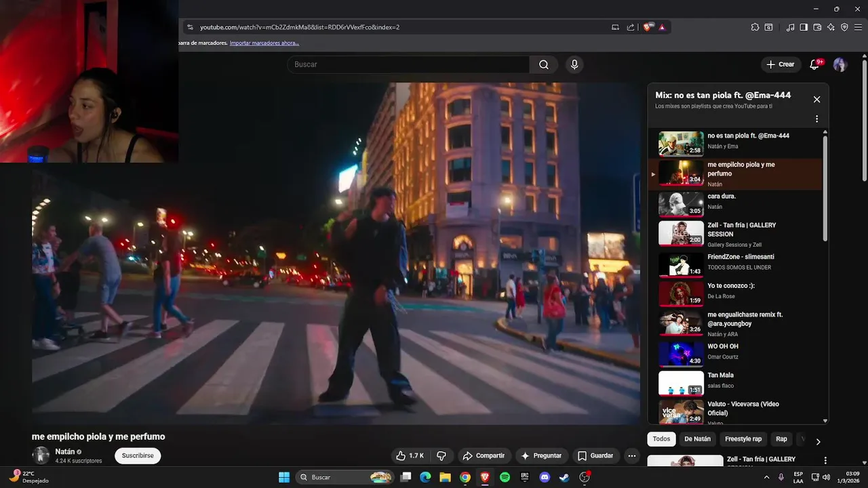Open the YouTube account avatar menu

pyautogui.click(x=840, y=64)
